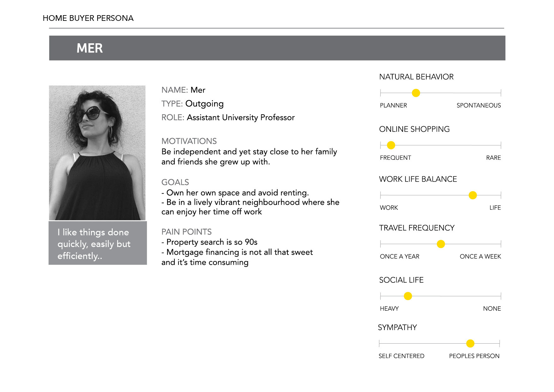Click the Work Life Balance slider knob
This screenshot has width=554, height=392.
point(473,195)
